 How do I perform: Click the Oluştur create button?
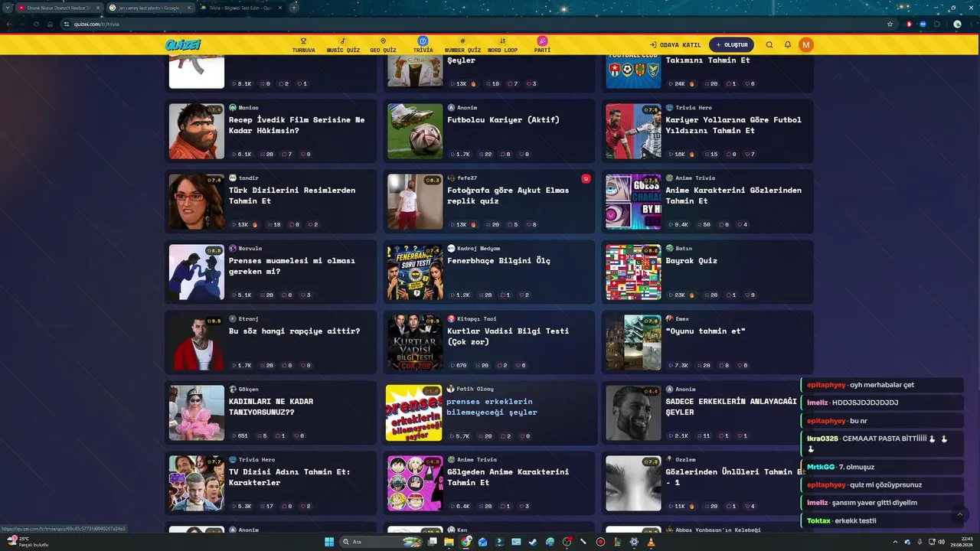tap(731, 45)
